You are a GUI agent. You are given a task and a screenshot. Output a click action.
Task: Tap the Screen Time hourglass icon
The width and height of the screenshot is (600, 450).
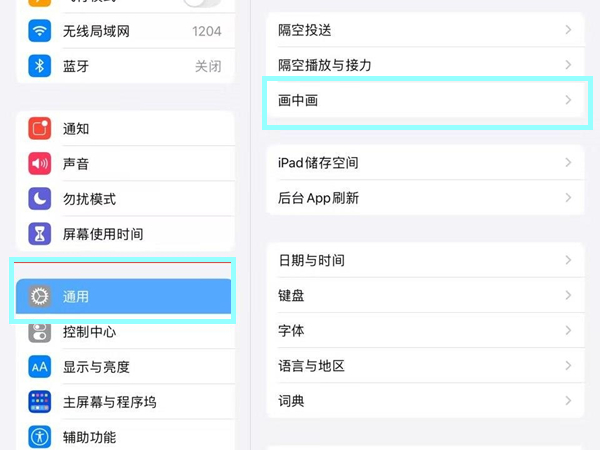click(40, 234)
